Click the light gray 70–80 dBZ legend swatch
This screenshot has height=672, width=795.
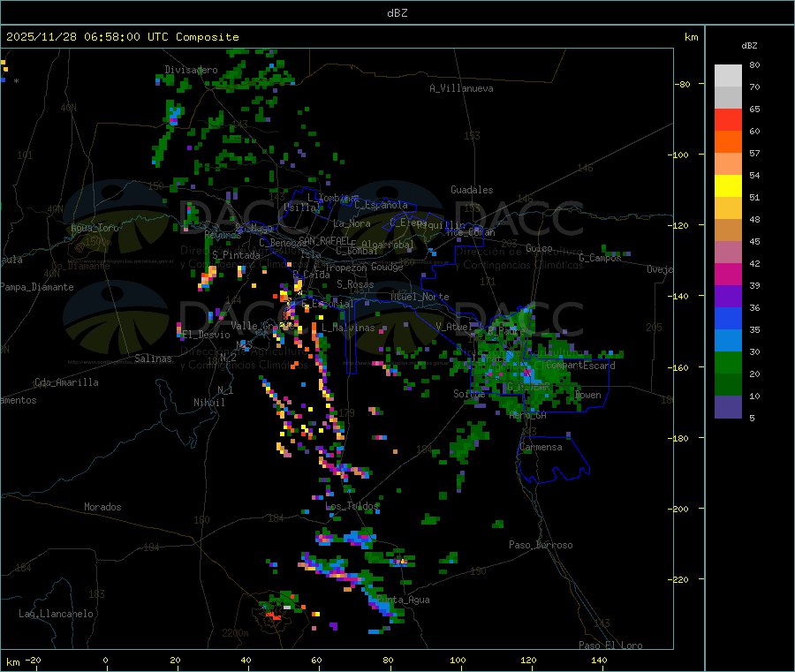(x=728, y=76)
